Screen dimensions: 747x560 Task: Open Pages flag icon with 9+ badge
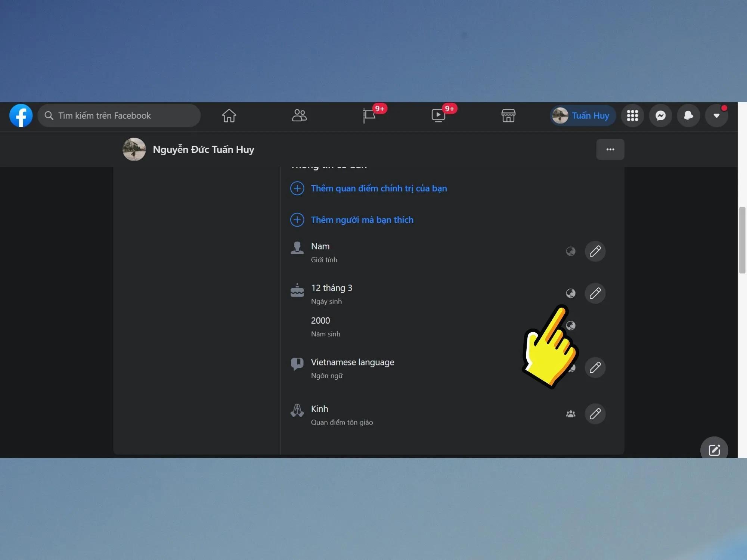click(x=369, y=115)
